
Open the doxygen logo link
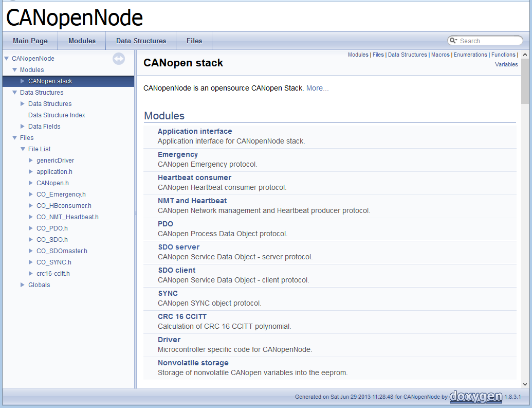pyautogui.click(x=475, y=397)
